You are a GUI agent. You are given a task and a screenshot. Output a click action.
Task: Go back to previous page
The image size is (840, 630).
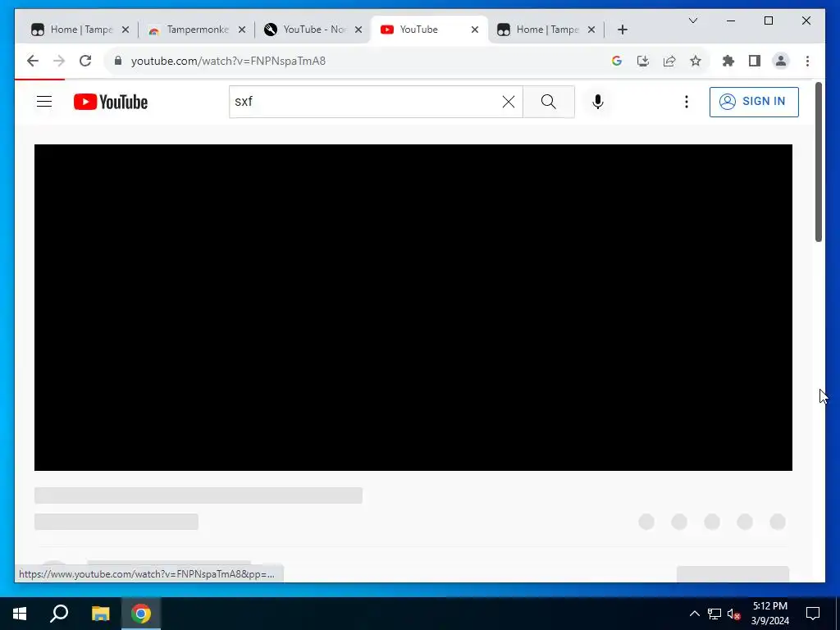33,61
